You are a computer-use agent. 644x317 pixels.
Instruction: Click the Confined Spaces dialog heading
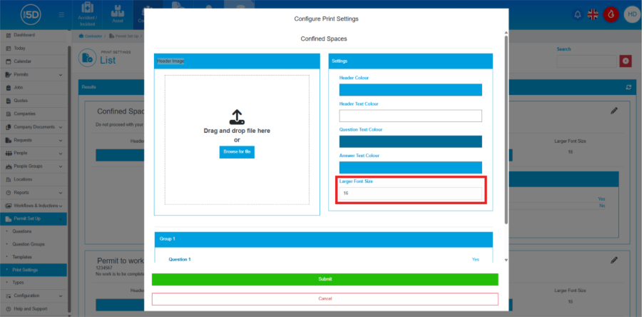pyautogui.click(x=324, y=39)
